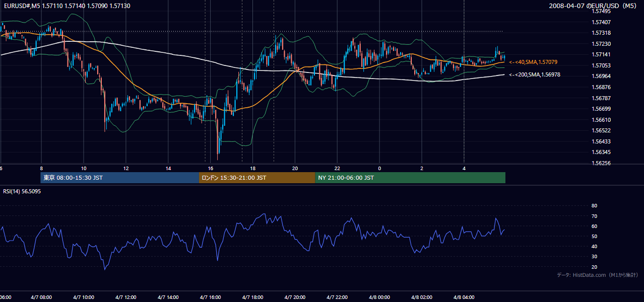Click the 40 SMA label reading 1.57079
Viewport: 644px width, 302px height.
533,62
